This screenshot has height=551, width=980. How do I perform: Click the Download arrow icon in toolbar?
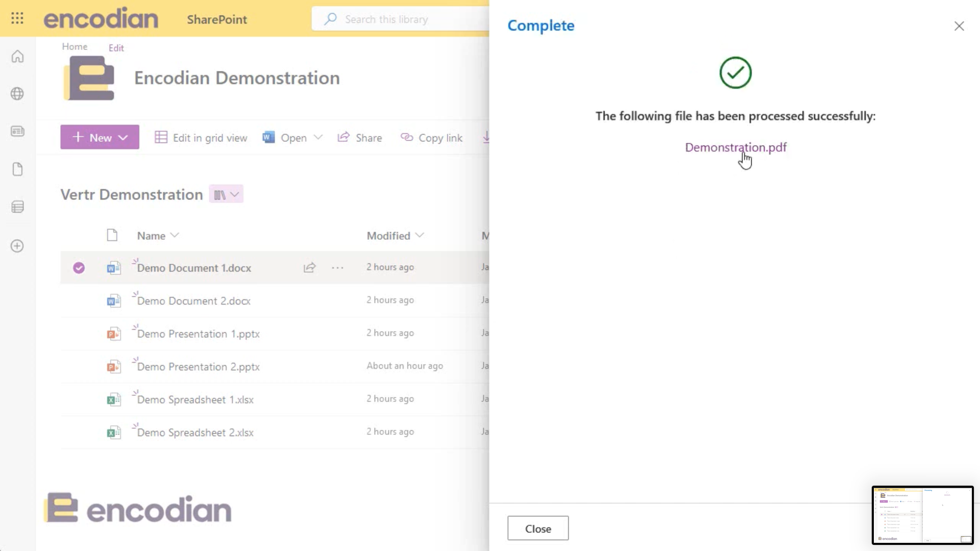pyautogui.click(x=486, y=138)
